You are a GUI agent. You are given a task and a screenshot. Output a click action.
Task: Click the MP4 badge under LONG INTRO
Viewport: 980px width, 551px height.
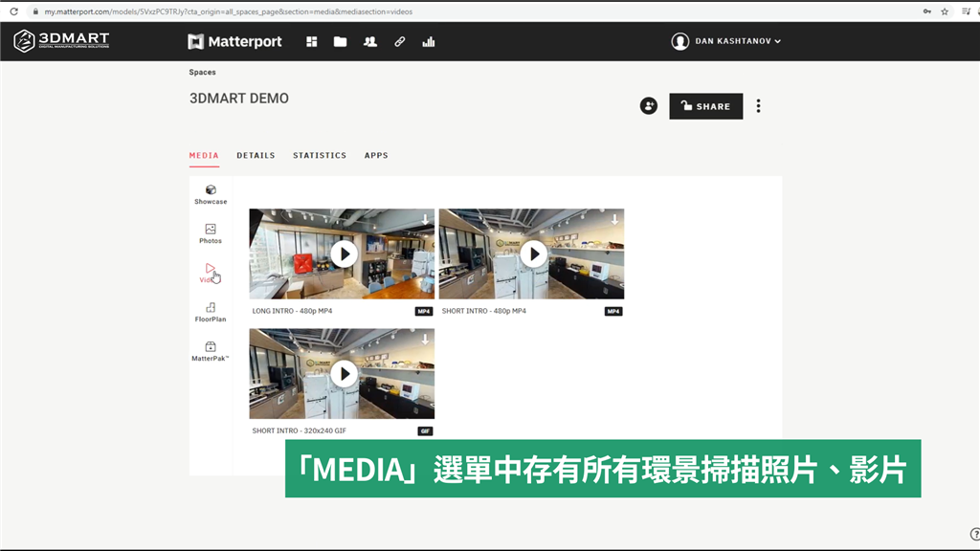point(424,311)
